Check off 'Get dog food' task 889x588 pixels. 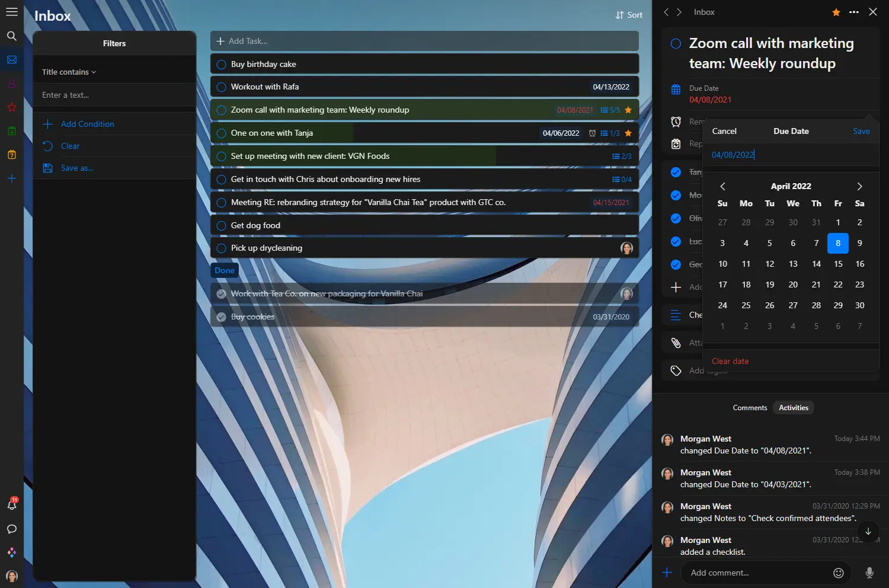(x=222, y=226)
